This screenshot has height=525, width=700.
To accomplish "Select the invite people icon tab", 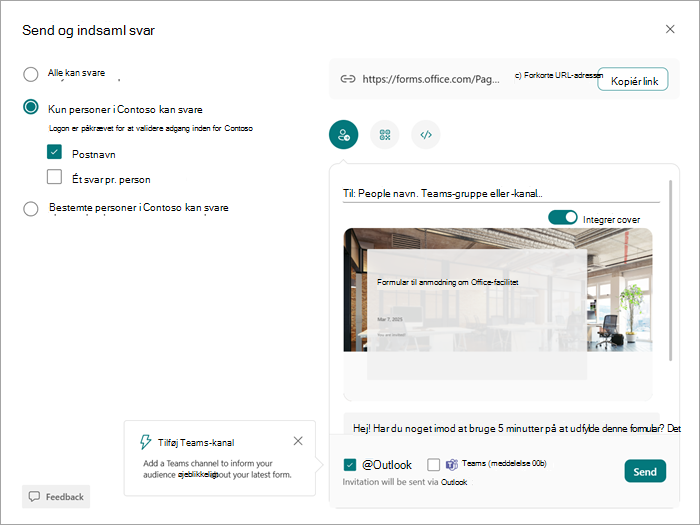I will pyautogui.click(x=343, y=134).
